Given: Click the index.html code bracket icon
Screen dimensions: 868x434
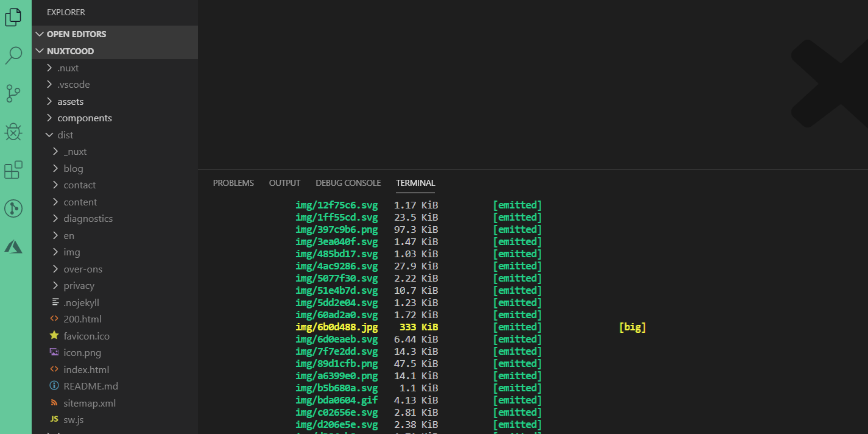Looking at the screenshot, I should coord(54,369).
